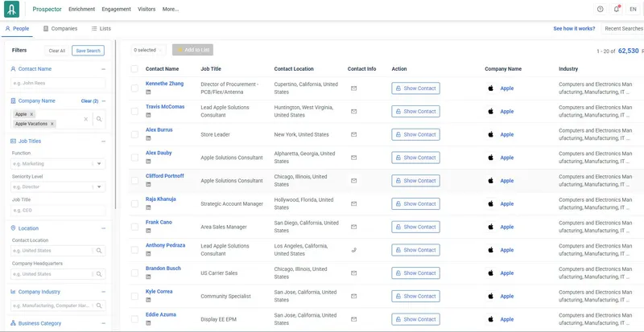Click the filter panel vertical scrollbar
The image size is (644, 332).
coord(115,125)
